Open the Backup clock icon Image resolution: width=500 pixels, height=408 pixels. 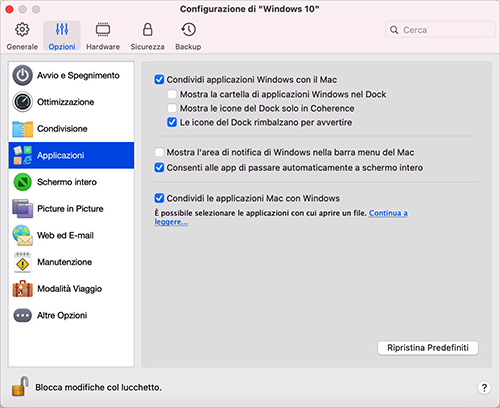[188, 29]
